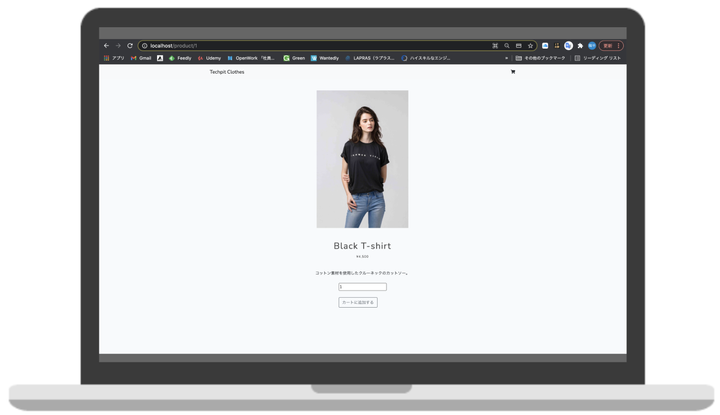720x415 pixels.
Task: Click the blue profile avatar in the toolbar
Action: [592, 46]
